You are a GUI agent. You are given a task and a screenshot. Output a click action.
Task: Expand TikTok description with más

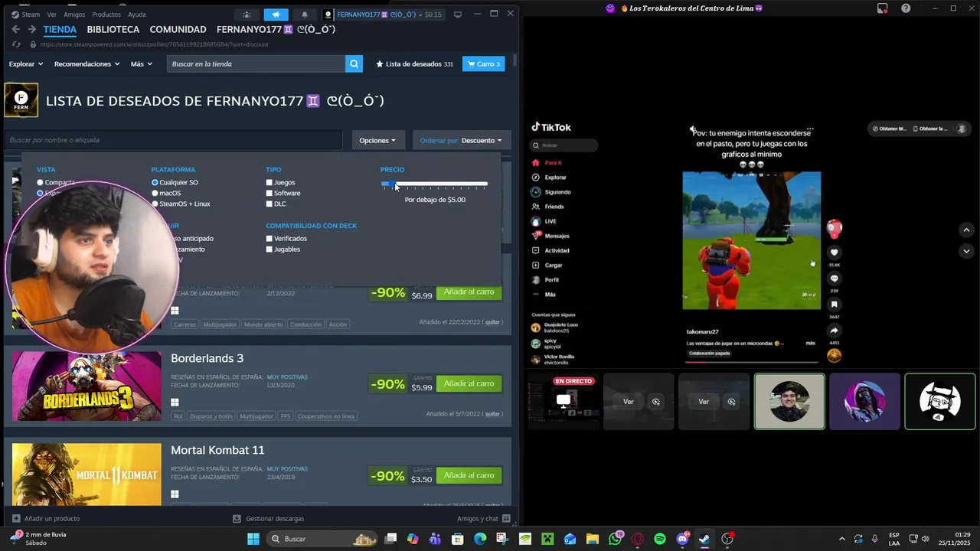point(810,343)
